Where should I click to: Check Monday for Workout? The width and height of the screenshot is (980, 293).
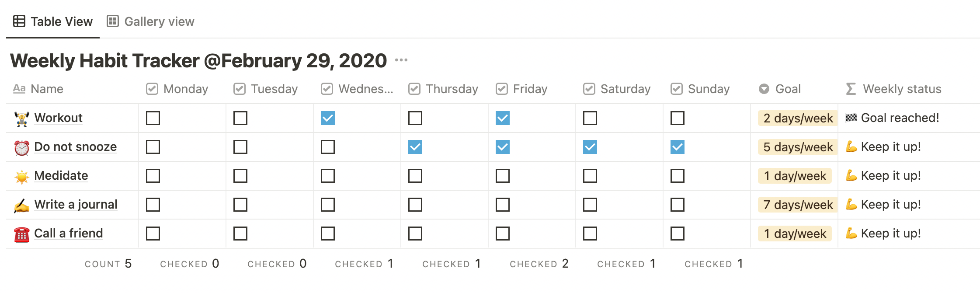(153, 118)
